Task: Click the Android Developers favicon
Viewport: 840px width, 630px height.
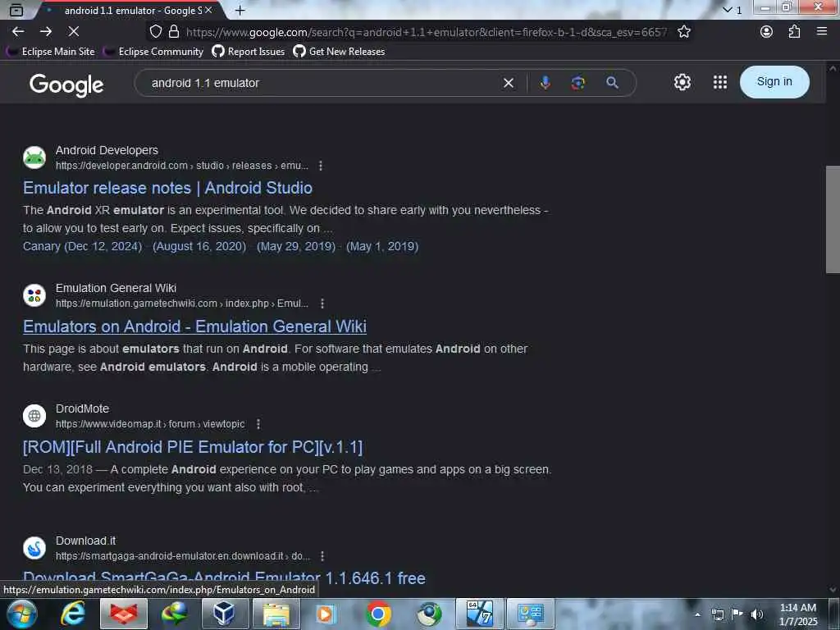Action: pos(34,157)
